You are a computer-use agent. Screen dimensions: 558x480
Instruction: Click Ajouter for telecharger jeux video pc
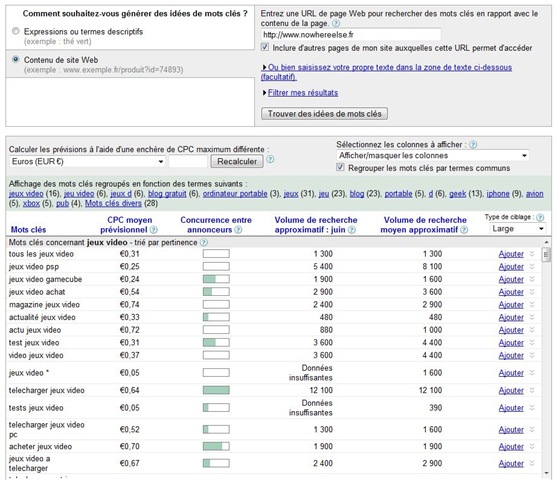[x=511, y=430]
